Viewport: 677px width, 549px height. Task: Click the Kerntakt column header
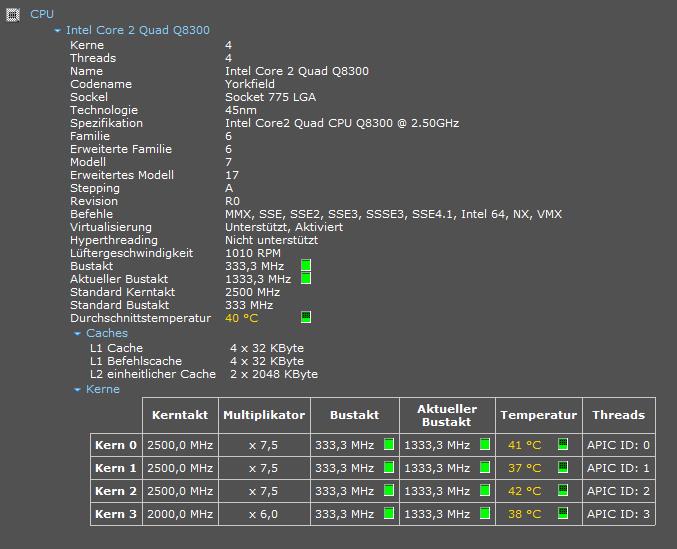pyautogui.click(x=180, y=415)
